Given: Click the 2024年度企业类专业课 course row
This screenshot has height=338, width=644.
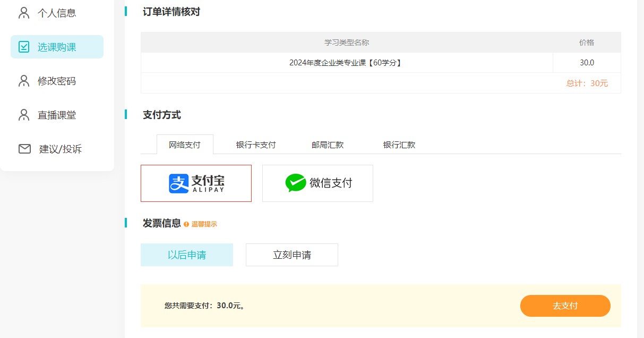Looking at the screenshot, I should pyautogui.click(x=346, y=63).
